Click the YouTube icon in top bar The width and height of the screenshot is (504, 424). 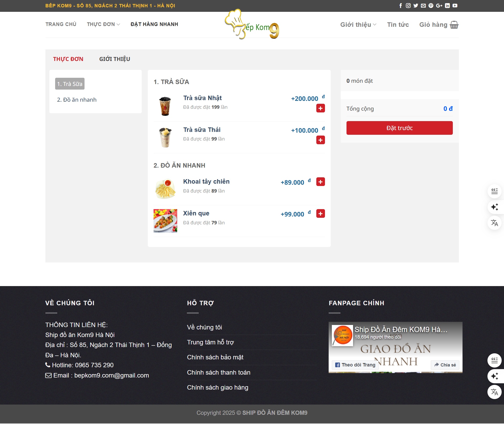point(455,6)
